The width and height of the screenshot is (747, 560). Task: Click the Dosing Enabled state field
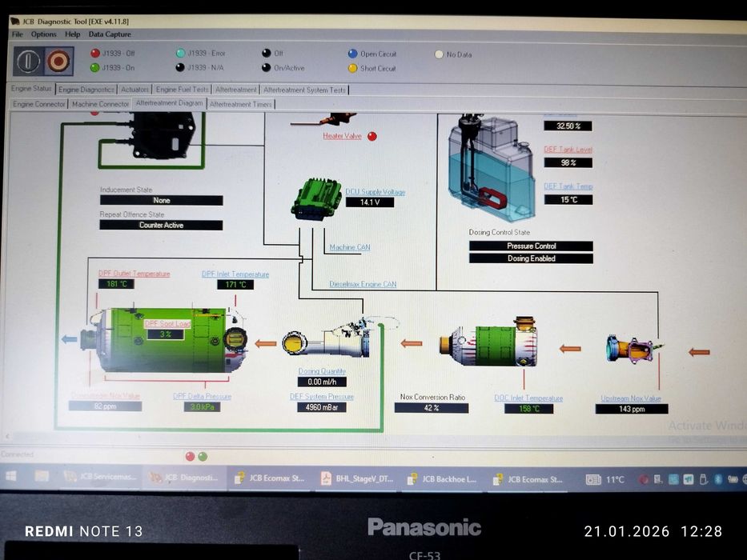531,258
